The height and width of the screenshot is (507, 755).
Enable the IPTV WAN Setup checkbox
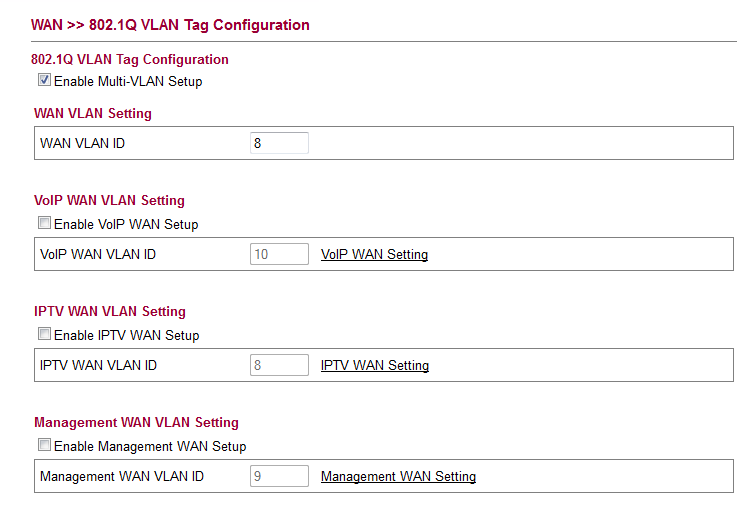[x=44, y=335]
